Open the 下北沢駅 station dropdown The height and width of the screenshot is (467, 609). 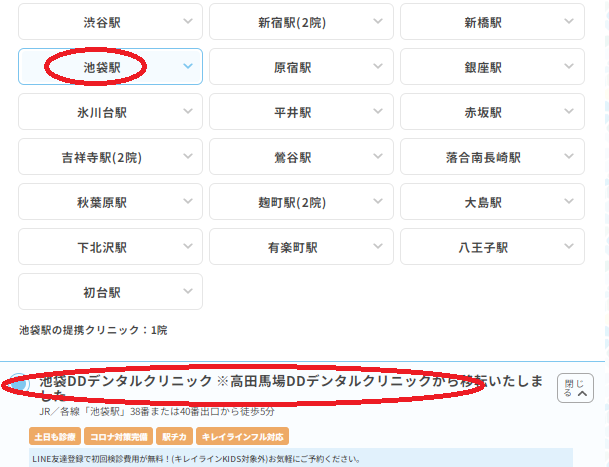point(110,247)
